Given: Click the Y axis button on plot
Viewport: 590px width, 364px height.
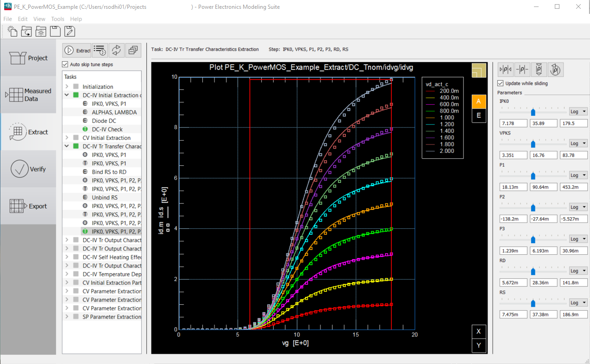Looking at the screenshot, I should 478,345.
